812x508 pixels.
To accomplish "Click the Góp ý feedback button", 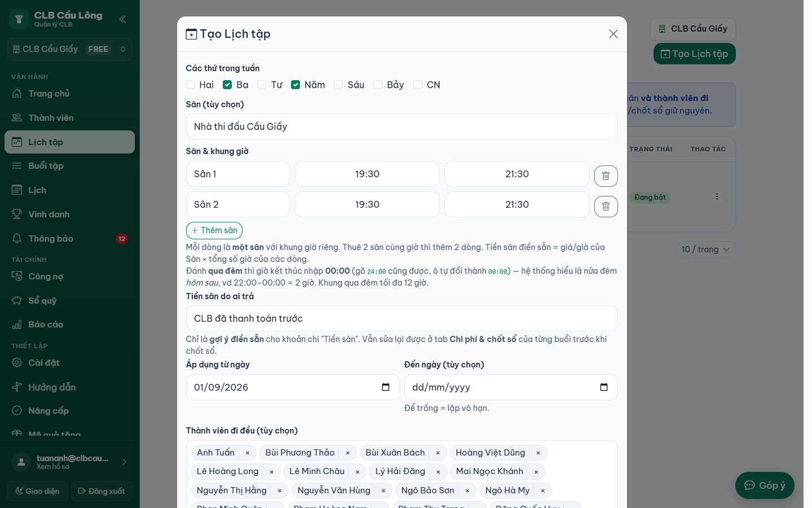I will coord(765,485).
